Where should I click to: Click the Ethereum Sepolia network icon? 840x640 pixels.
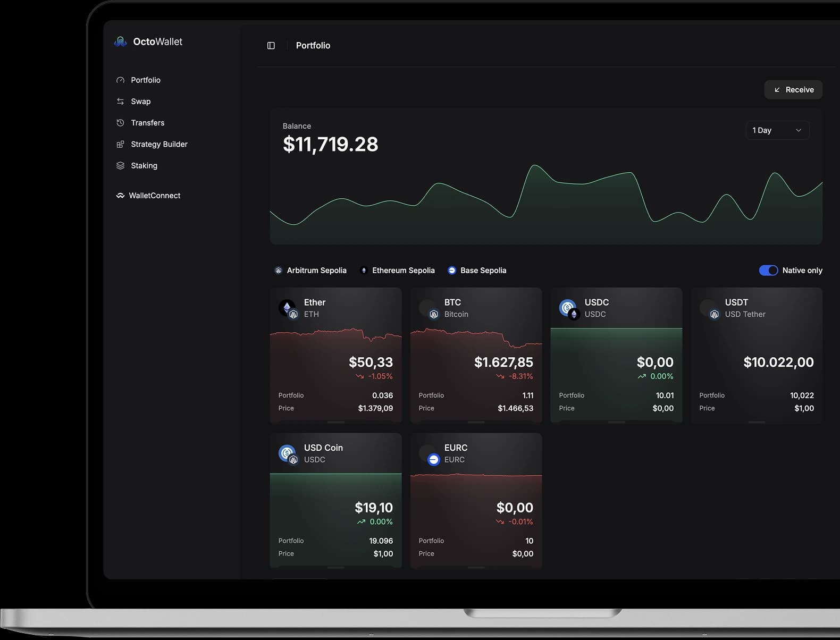tap(364, 271)
